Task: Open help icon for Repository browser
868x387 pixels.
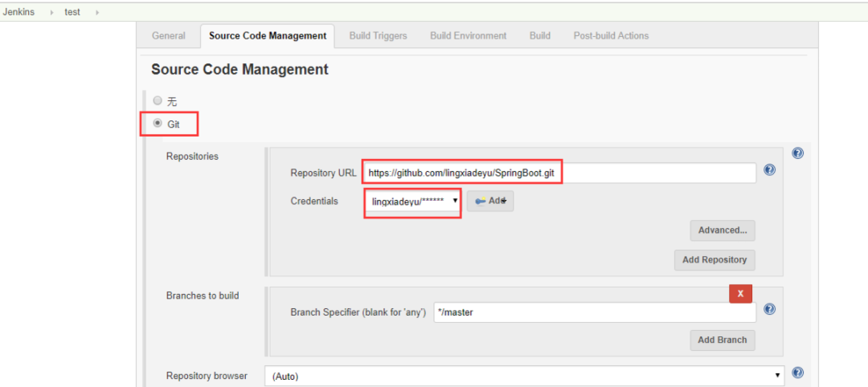Action: click(x=797, y=373)
